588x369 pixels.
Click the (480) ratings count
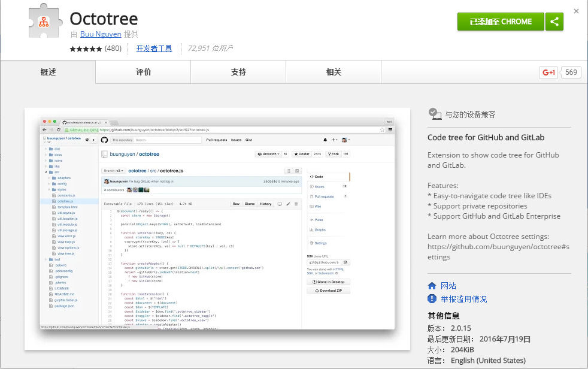pos(113,49)
